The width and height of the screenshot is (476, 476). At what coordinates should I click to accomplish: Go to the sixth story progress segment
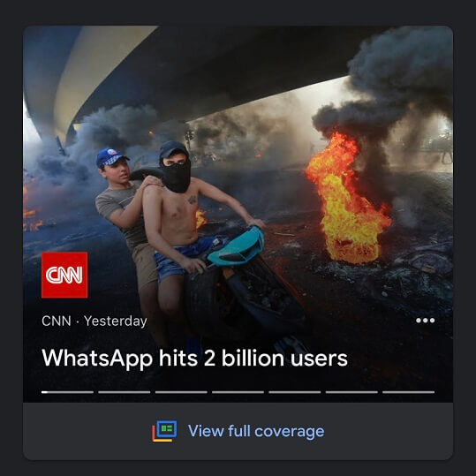click(351, 392)
